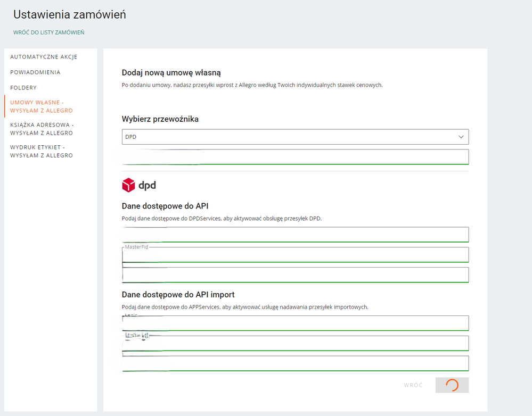Open 'Wydruk etykiet - Wysyłam z Allegro'
The height and width of the screenshot is (416, 532).
(x=42, y=151)
